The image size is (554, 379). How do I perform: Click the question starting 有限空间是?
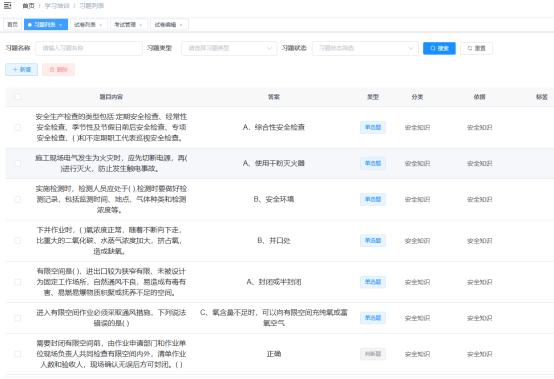coord(111,282)
